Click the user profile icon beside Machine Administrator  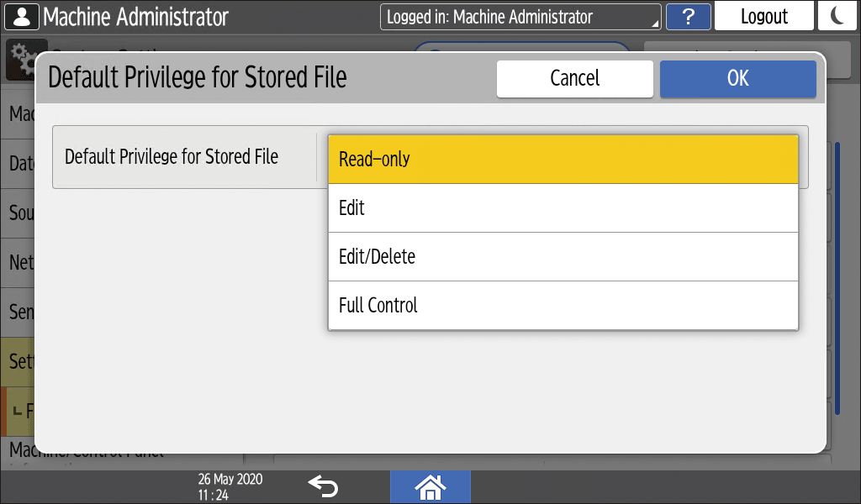pos(20,16)
